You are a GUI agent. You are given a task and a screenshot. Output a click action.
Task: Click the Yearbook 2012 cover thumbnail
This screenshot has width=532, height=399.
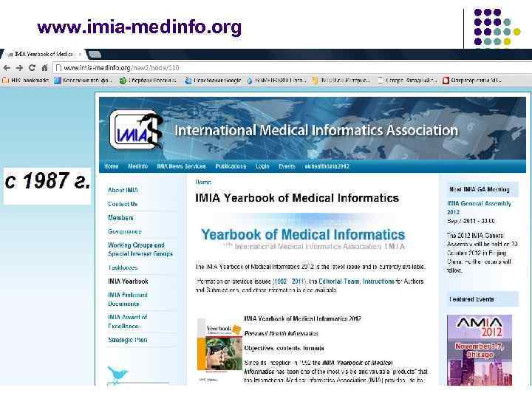(x=219, y=349)
